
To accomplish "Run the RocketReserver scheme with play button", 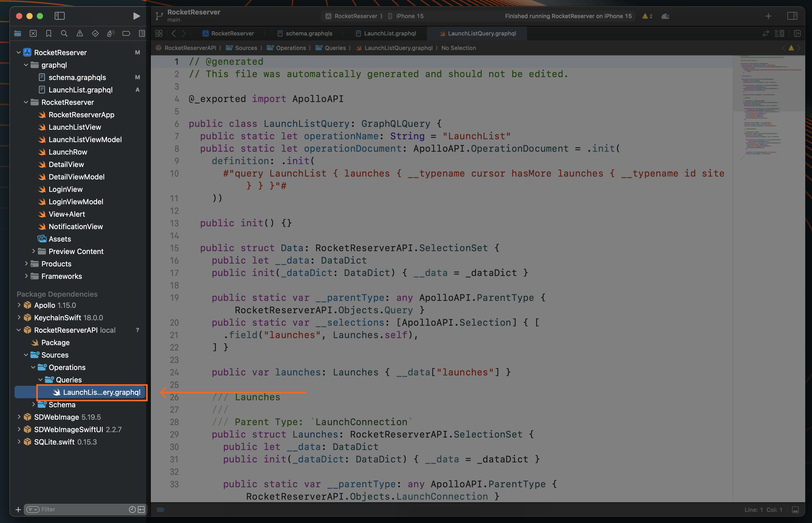I will click(137, 16).
